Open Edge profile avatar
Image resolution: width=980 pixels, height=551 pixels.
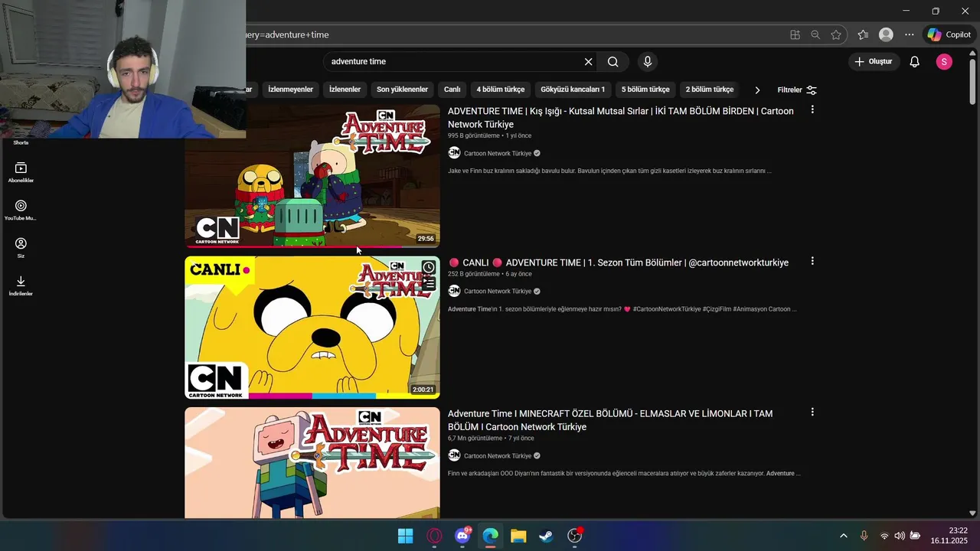886,34
